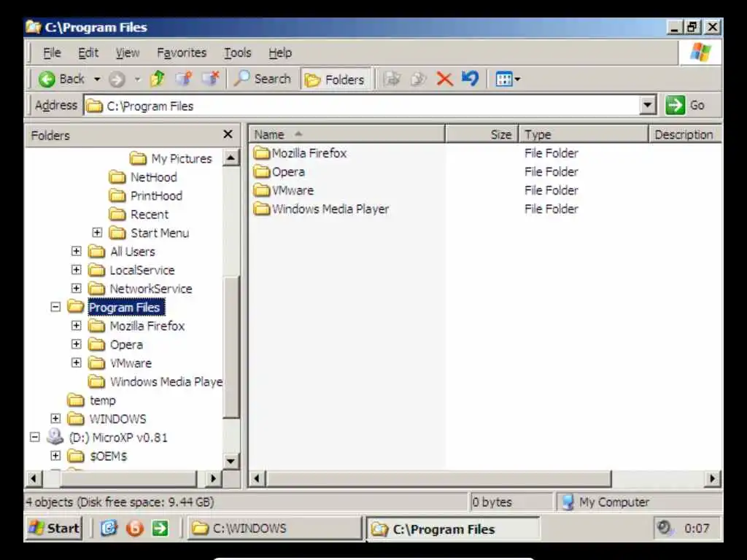Collapse the (D:) MicroXP v0.81 drive node
The height and width of the screenshot is (560, 747).
[x=35, y=437]
